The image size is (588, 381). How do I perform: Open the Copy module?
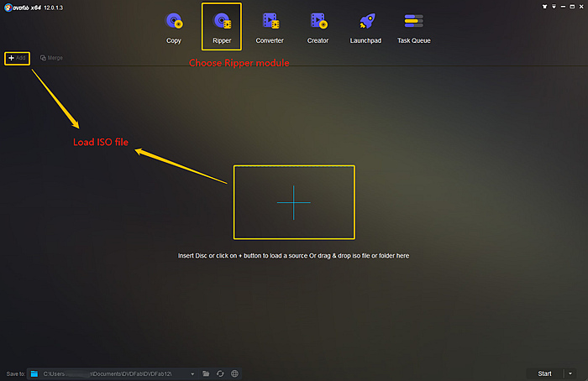point(174,28)
